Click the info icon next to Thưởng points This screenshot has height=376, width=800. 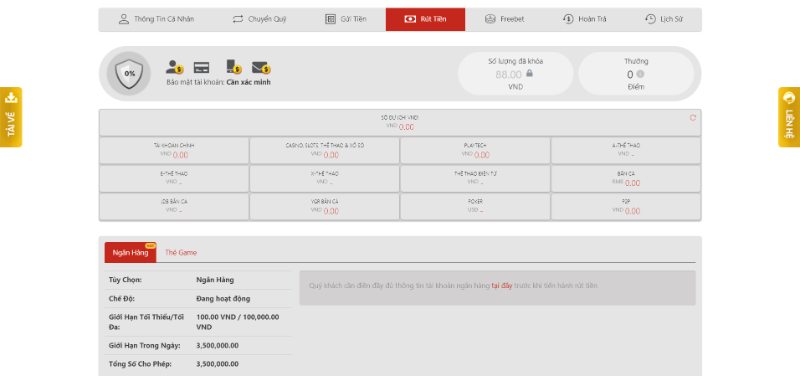tap(640, 74)
